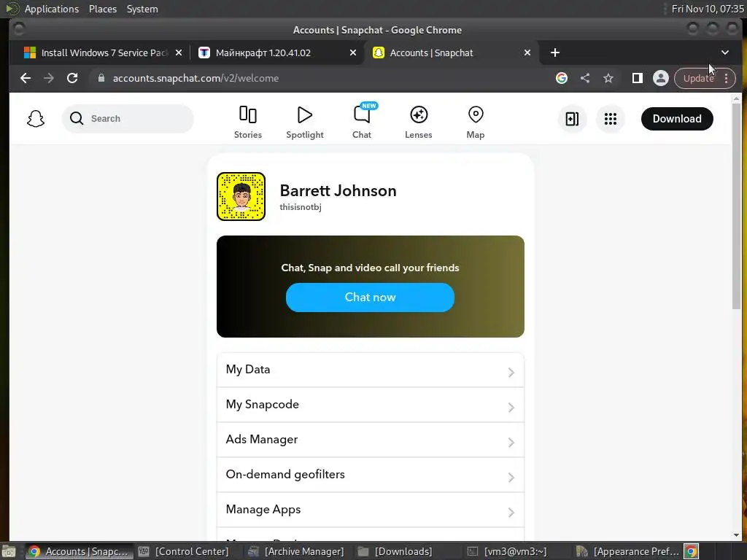Open the nine-dot apps grid menu
This screenshot has height=560, width=747.
coord(611,119)
